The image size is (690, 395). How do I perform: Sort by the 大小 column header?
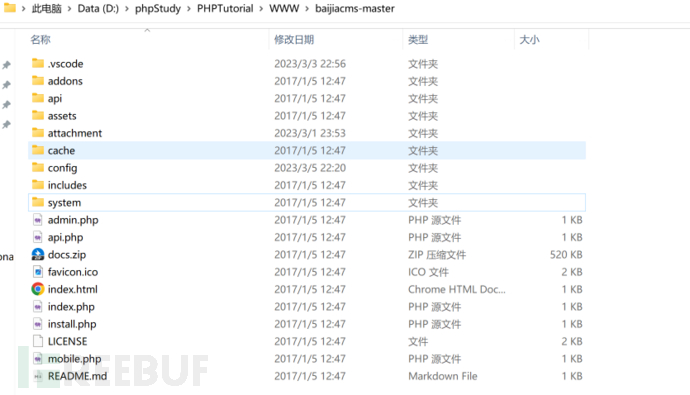pos(529,40)
